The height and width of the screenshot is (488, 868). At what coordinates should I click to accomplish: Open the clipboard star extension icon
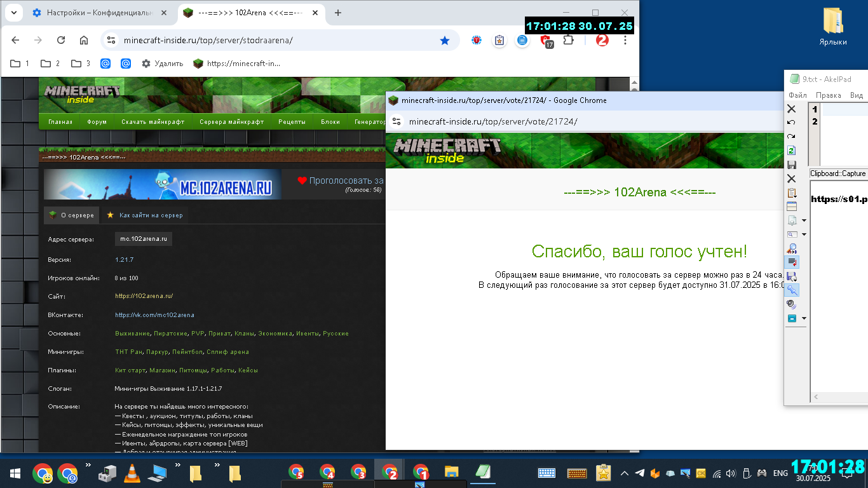point(499,40)
